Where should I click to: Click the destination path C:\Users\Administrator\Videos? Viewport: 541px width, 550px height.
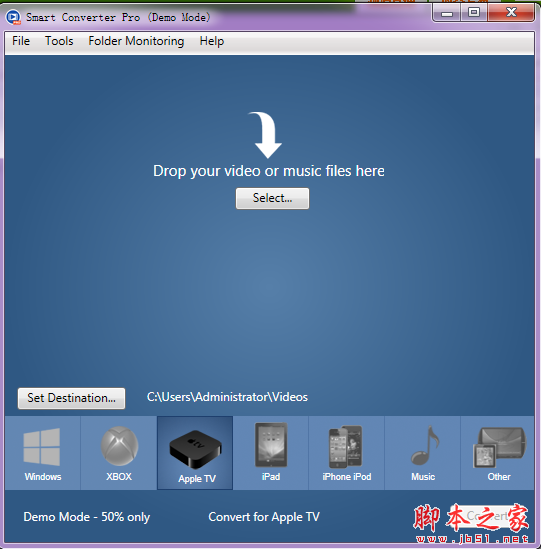click(x=227, y=397)
